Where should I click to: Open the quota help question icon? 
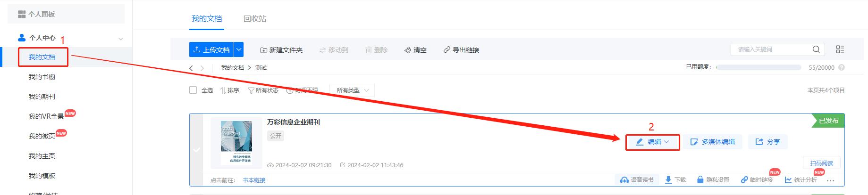842,67
